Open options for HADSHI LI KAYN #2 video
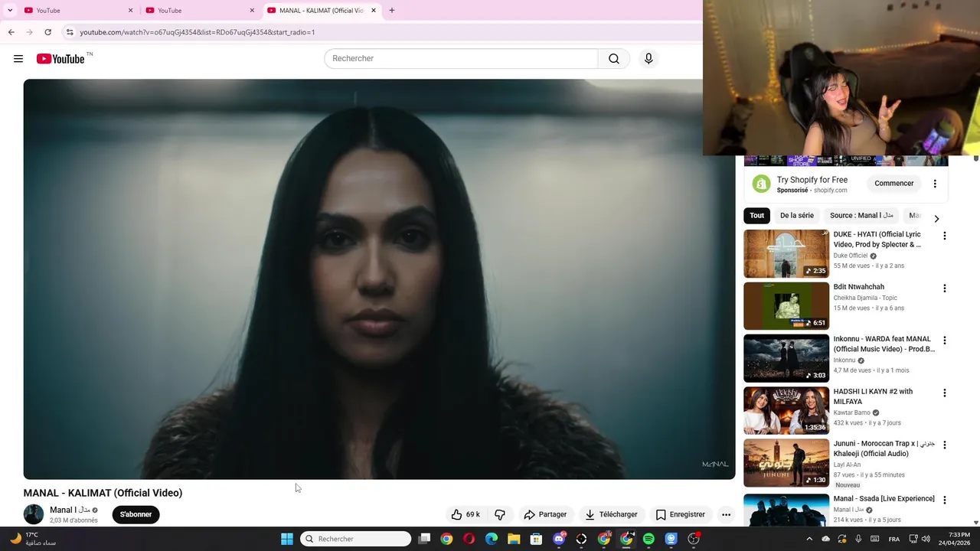The image size is (980, 551). point(944,393)
